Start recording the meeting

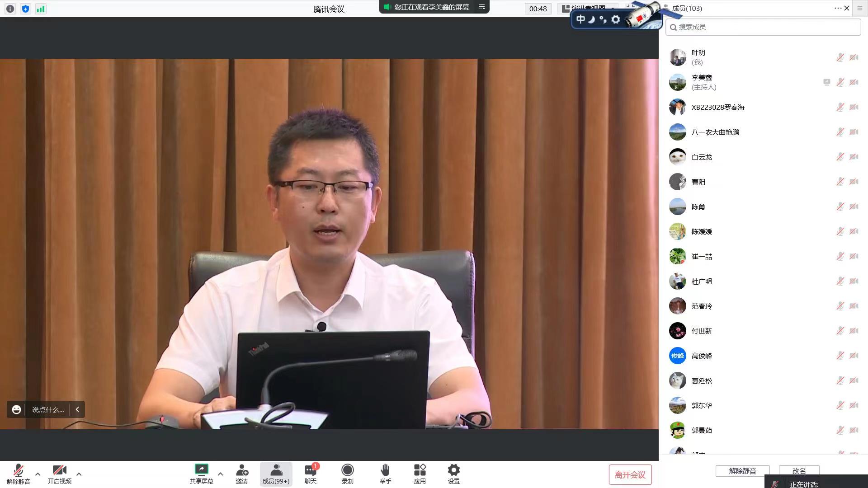click(347, 471)
